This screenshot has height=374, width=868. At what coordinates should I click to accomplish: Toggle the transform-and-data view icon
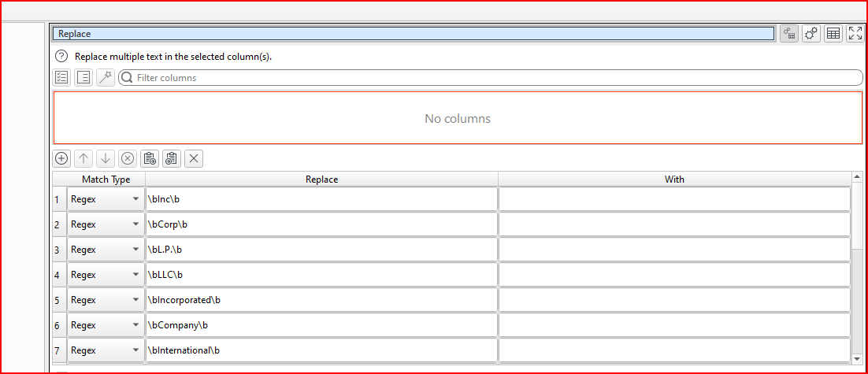point(788,34)
